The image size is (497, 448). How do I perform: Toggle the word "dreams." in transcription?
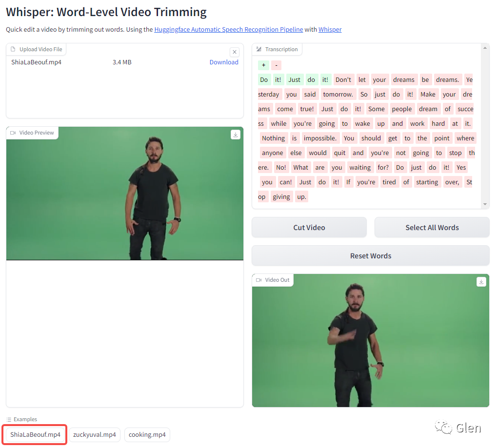(447, 80)
